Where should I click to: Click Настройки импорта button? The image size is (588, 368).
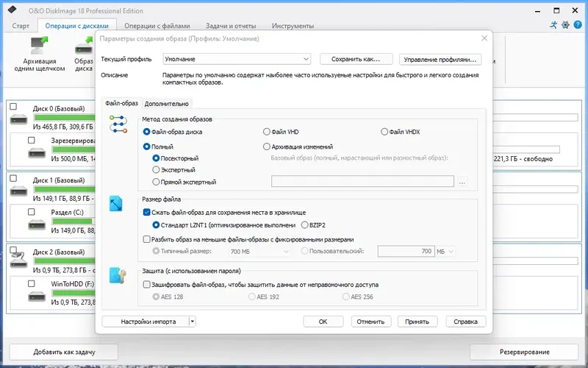click(145, 322)
